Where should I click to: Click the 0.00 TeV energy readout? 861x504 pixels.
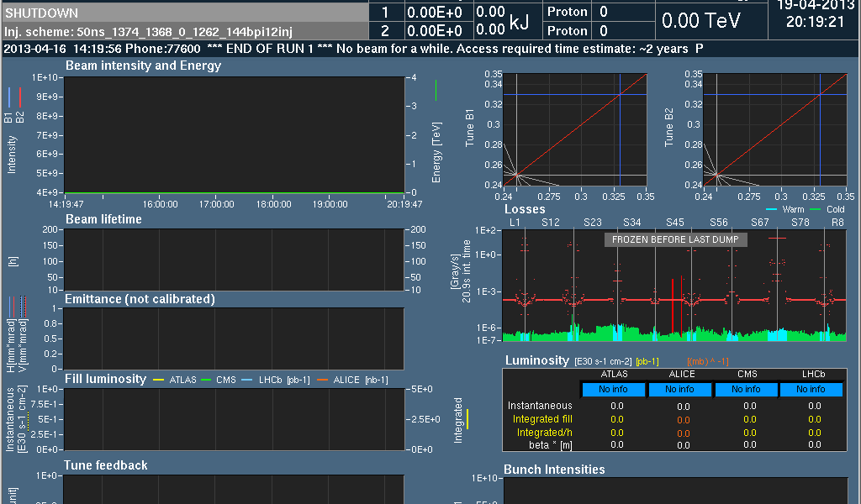coord(700,20)
